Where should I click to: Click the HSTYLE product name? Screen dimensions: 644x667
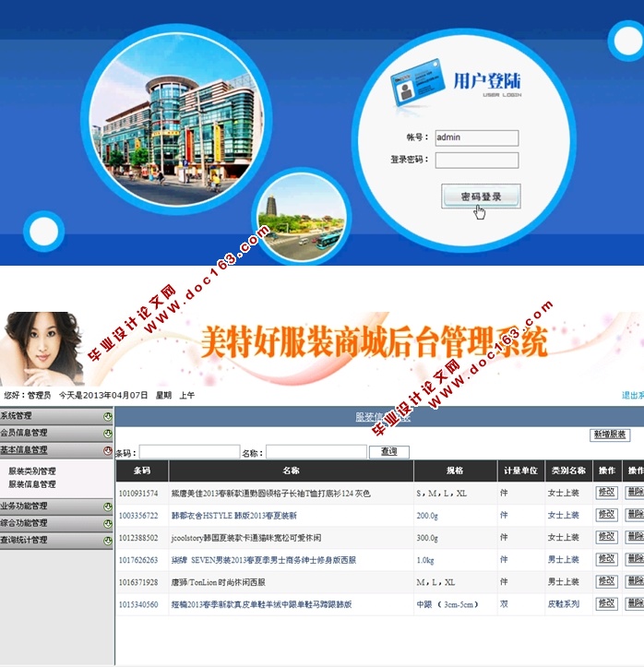pos(234,516)
